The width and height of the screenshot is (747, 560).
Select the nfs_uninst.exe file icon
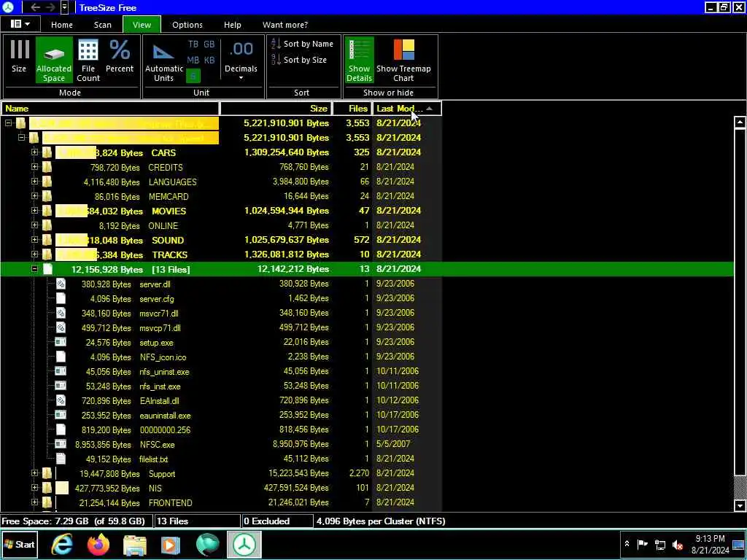pos(61,371)
